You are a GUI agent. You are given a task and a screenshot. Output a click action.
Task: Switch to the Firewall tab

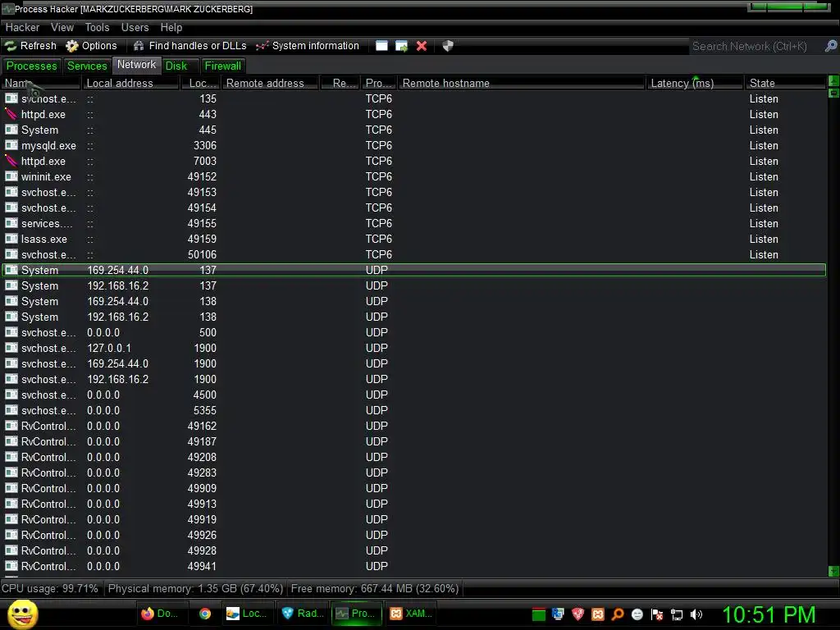click(223, 66)
